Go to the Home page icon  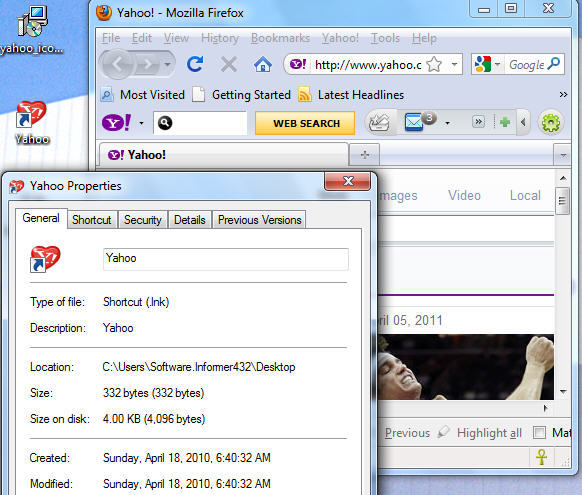pos(262,64)
